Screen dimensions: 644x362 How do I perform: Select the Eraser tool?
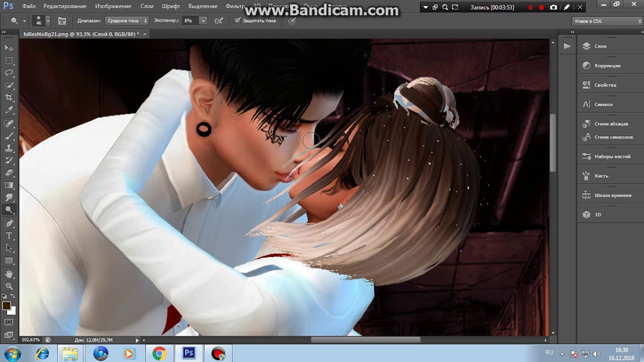point(9,173)
